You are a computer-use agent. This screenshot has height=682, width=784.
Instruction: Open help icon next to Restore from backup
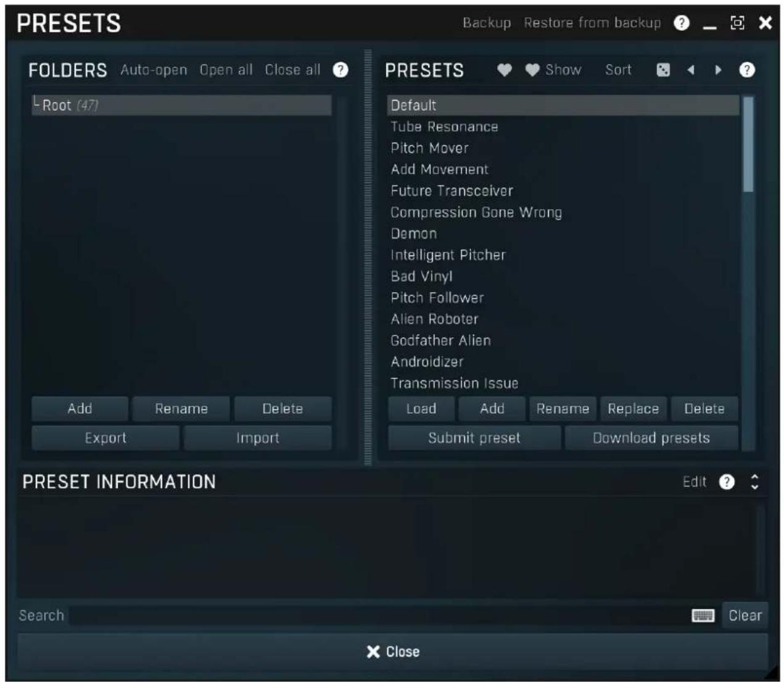[682, 23]
